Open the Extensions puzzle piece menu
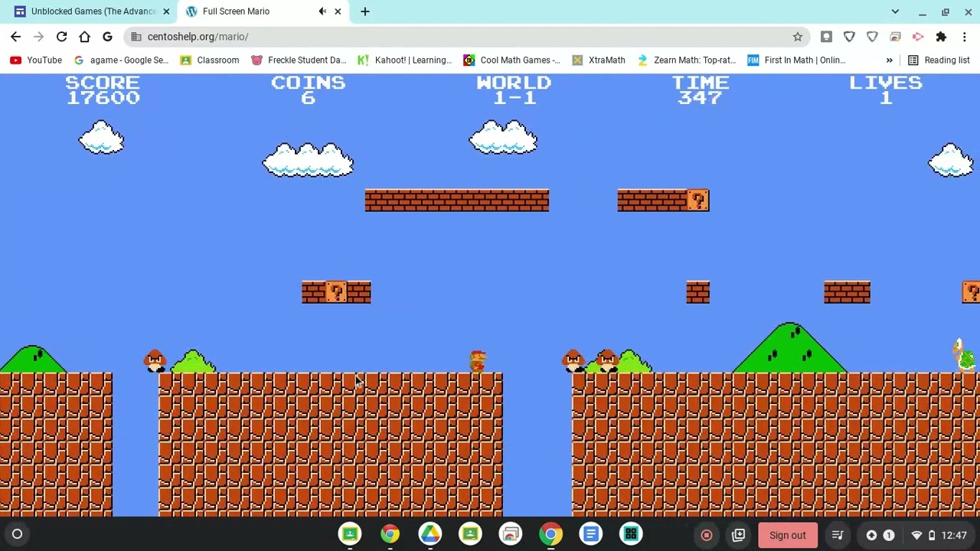Screen dimensions: 980x551 coord(941,37)
